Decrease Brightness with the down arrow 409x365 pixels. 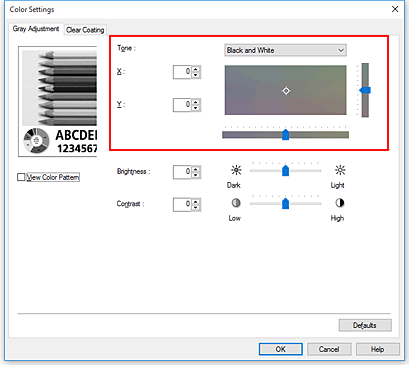[x=196, y=175]
